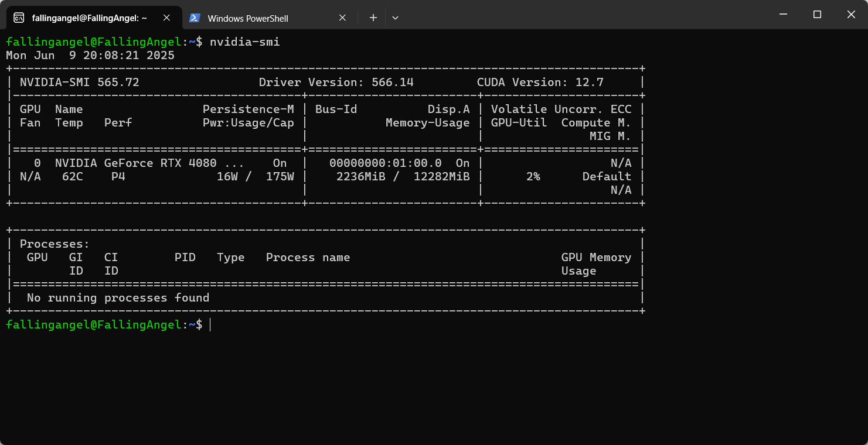This screenshot has width=868, height=445.
Task: Close the fallingangel@FallingAngel tab
Action: [x=166, y=18]
